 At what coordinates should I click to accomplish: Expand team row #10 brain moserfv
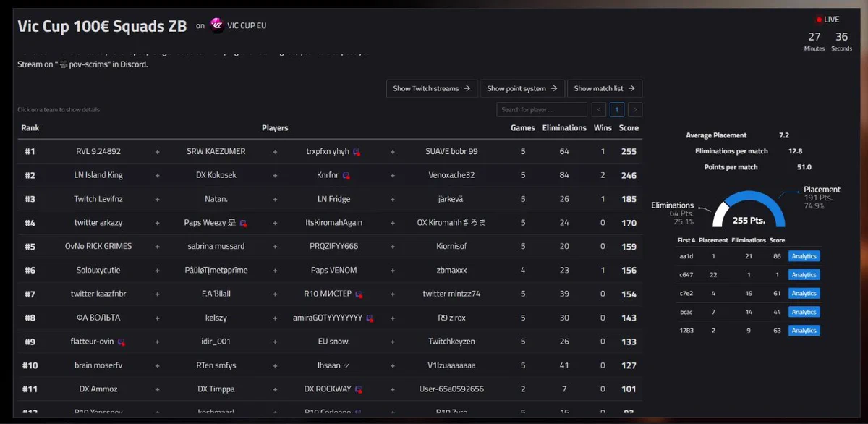click(330, 365)
